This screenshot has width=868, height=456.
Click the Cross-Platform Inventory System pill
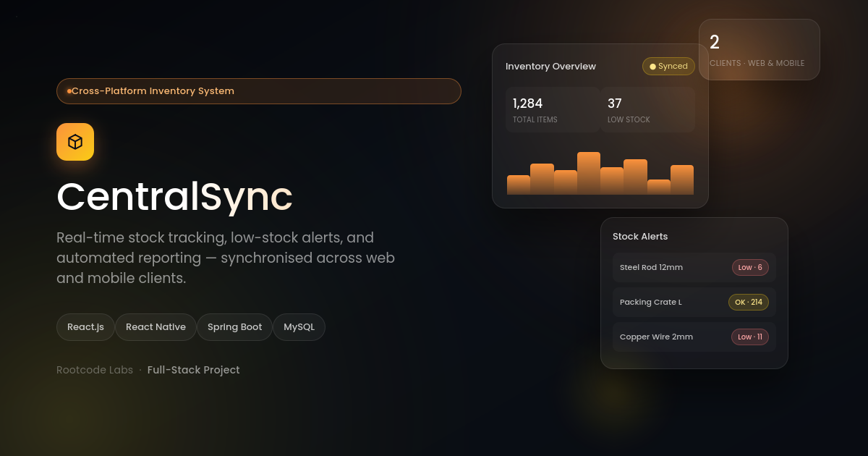tap(259, 91)
